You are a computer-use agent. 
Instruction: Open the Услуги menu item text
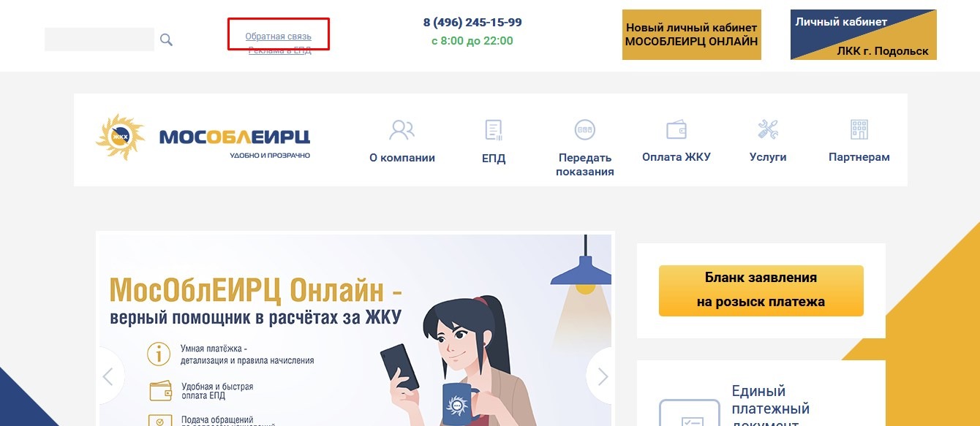[x=768, y=157]
